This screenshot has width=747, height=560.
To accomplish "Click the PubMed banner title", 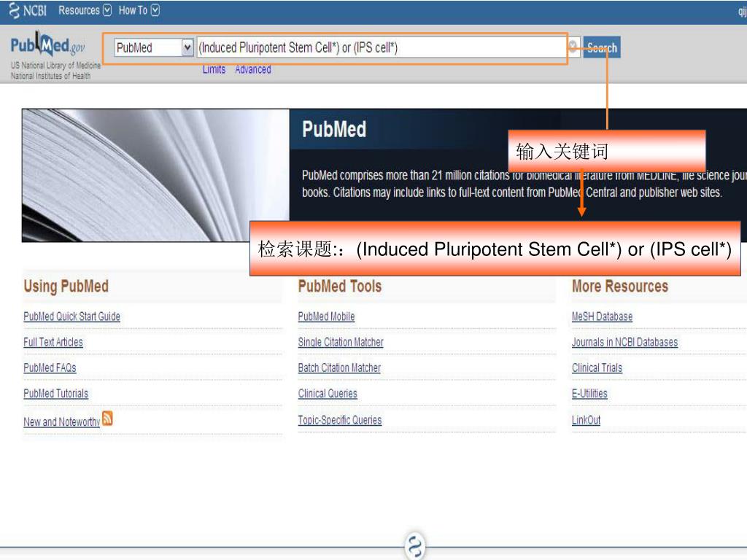I will [x=334, y=130].
